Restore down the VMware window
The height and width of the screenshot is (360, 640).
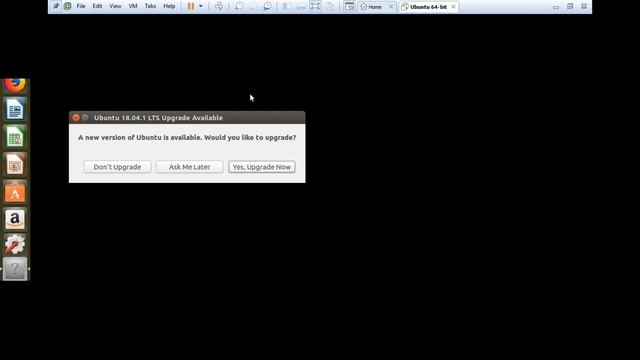pos(570,6)
